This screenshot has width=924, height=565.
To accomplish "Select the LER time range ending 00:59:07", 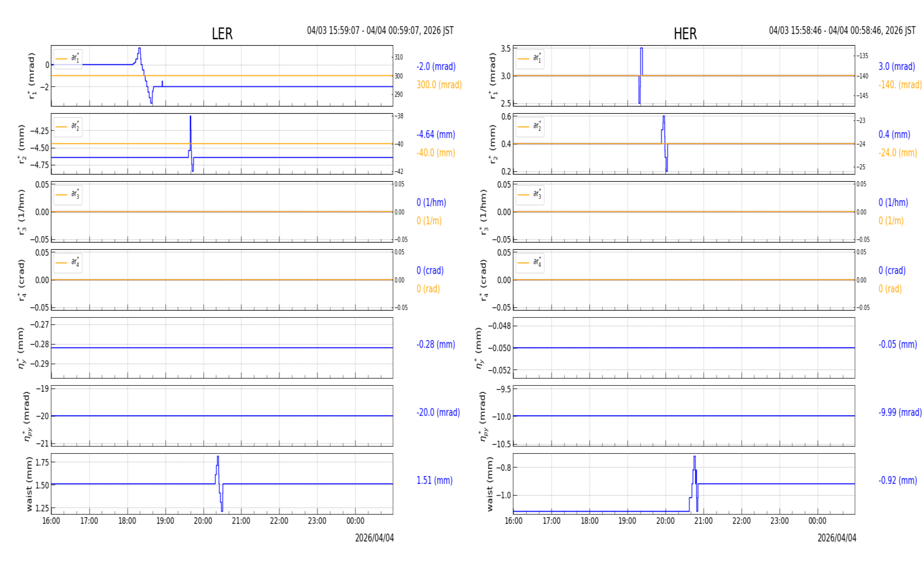I will 380,31.
